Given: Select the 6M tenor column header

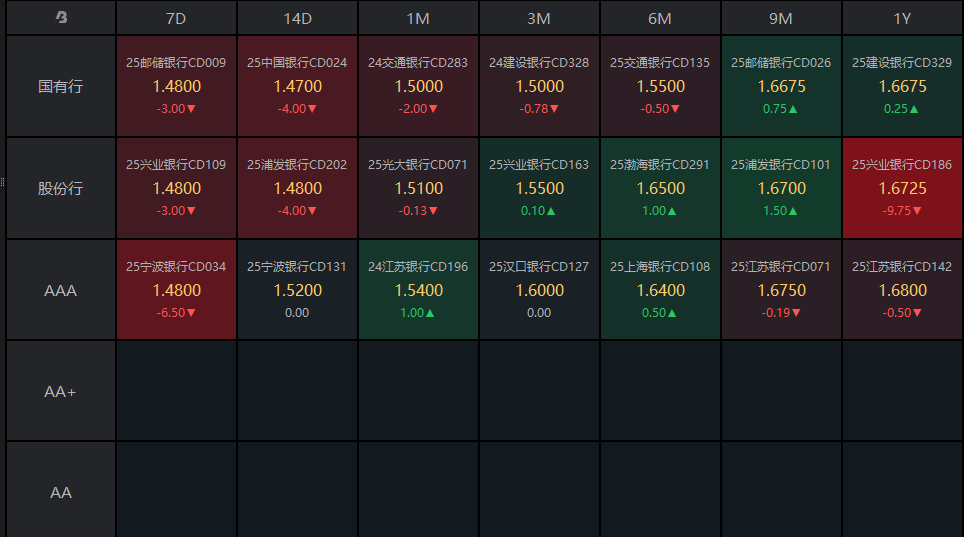Looking at the screenshot, I should tap(660, 18).
